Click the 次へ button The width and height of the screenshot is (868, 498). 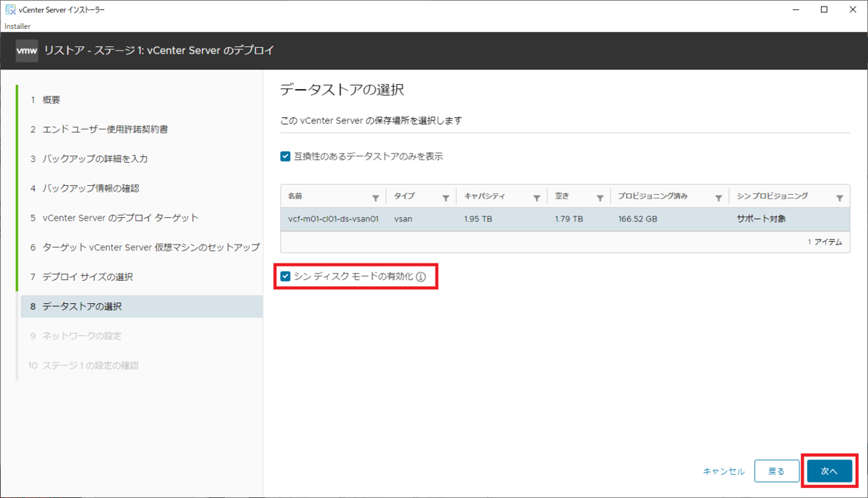pyautogui.click(x=829, y=470)
